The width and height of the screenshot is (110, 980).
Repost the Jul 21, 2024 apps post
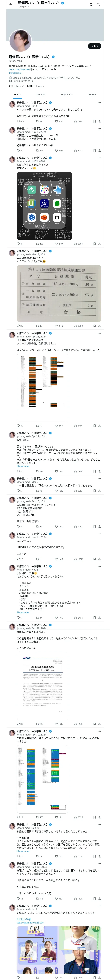tap(37, 244)
